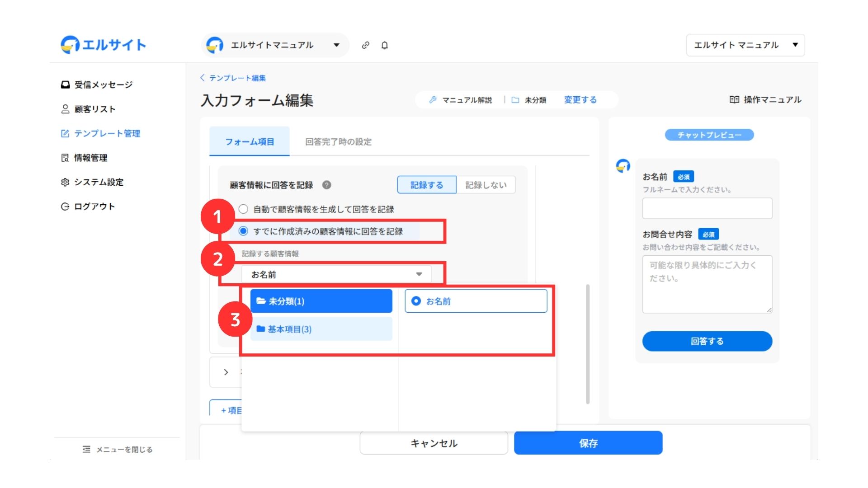Select 自動で顧客情報を生成して回答を記録 radio option
The width and height of the screenshot is (868, 488).
click(x=243, y=209)
